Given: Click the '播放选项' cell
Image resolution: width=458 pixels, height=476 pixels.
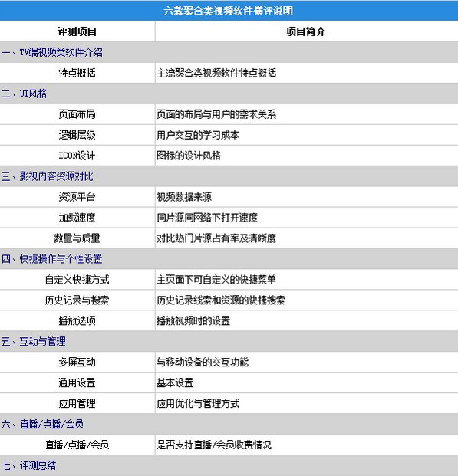Looking at the screenshot, I should pyautogui.click(x=77, y=320).
